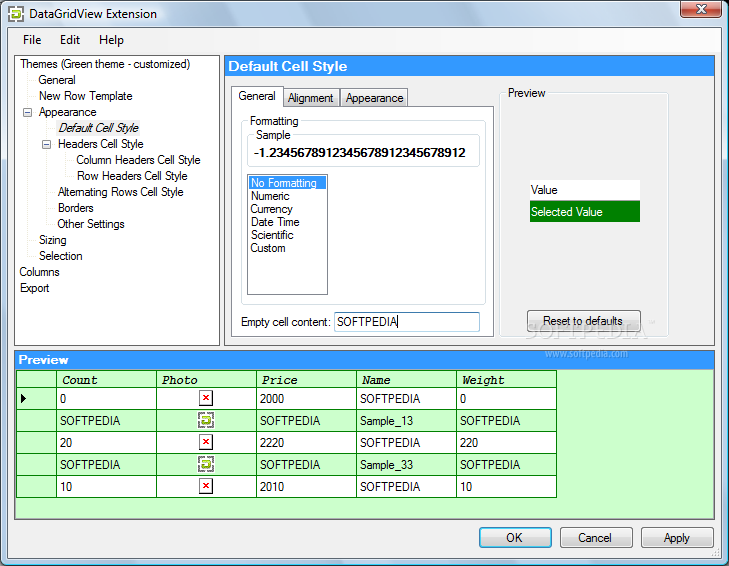Click the white Value preview swatch

(584, 190)
